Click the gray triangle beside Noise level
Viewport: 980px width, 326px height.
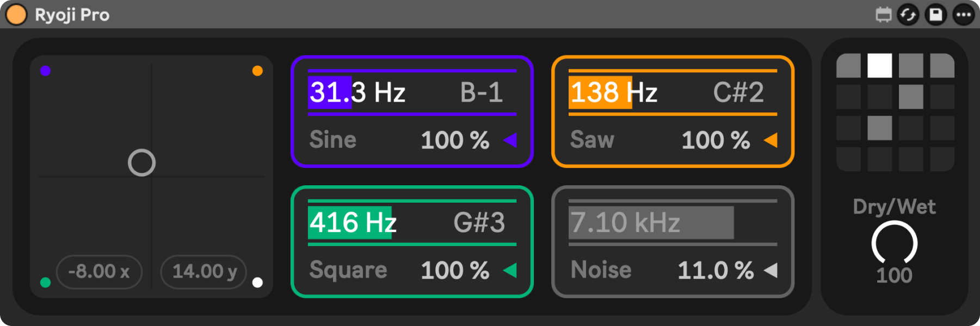(x=771, y=270)
